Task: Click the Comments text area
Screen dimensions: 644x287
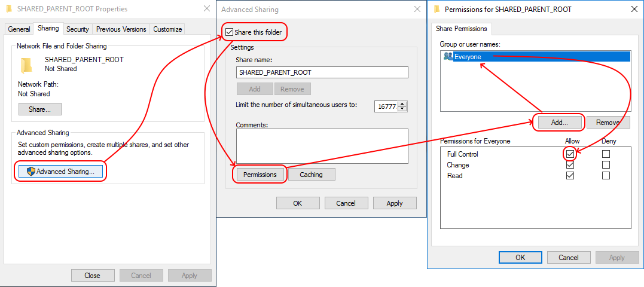Action: pyautogui.click(x=322, y=146)
